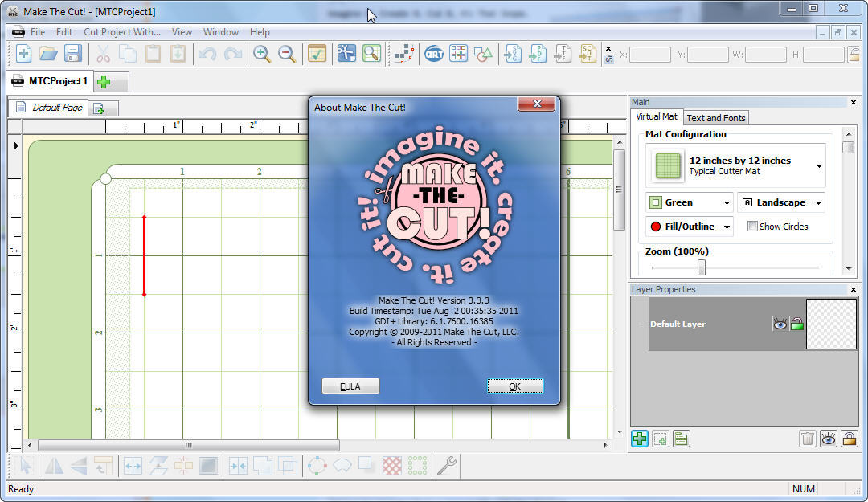Click the Zoom In magnifier icon
The image size is (868, 502).
point(262,54)
